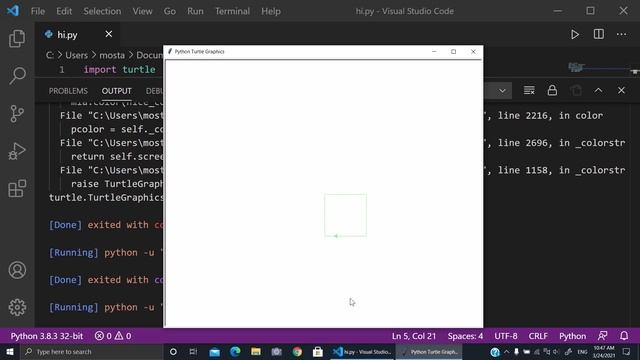Image resolution: width=640 pixels, height=360 pixels.
Task: Open the View menu
Action: (142, 11)
